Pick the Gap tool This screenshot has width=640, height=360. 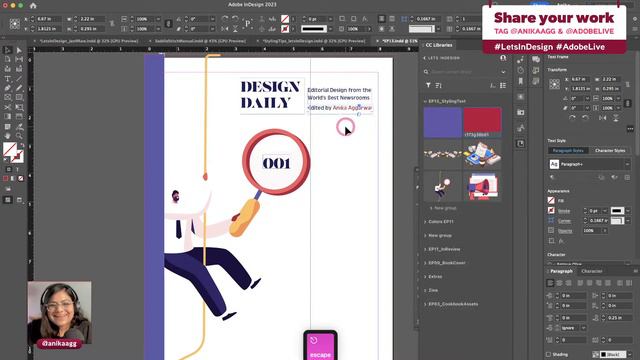pyautogui.click(x=19, y=60)
